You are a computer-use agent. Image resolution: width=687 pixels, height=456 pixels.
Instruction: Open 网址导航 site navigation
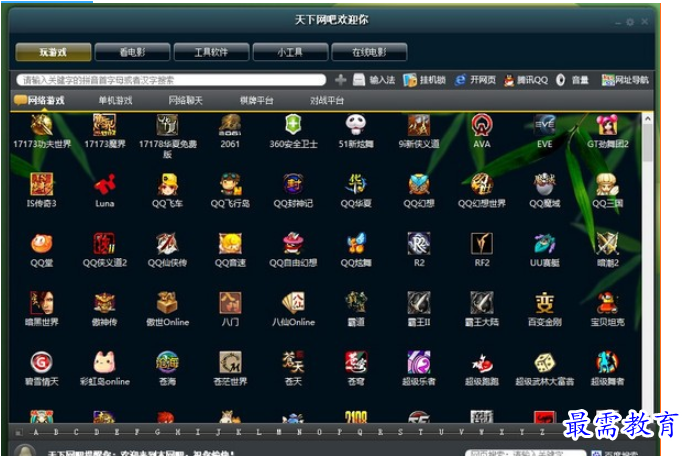tap(625, 80)
